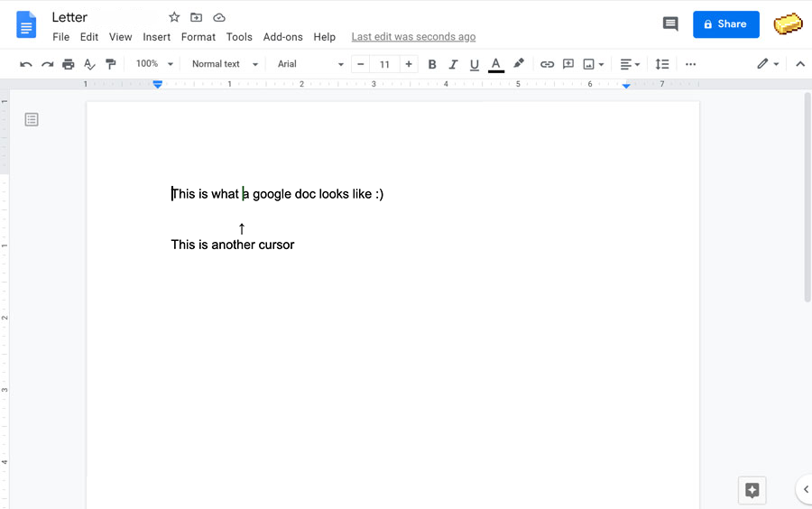Click the Insert link icon
This screenshot has height=509, width=812.
point(547,64)
